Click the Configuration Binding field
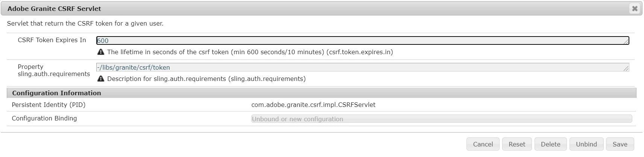Image resolution: width=644 pixels, height=157 pixels. click(441, 119)
